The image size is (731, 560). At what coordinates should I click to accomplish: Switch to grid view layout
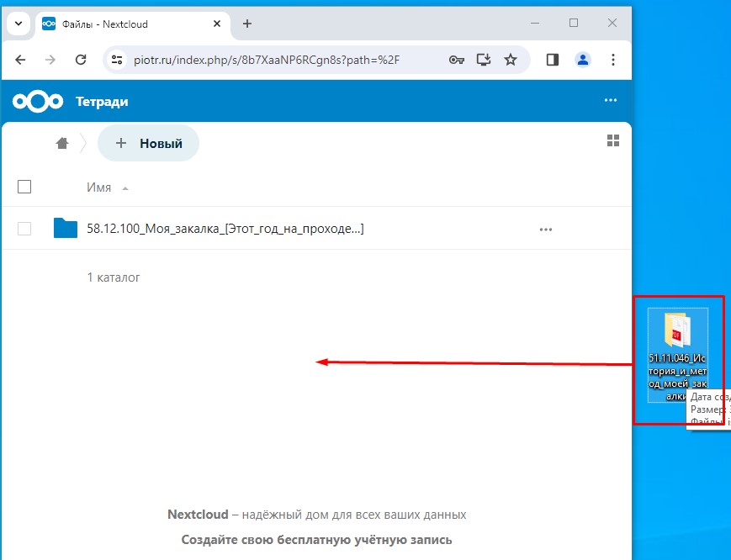click(612, 140)
